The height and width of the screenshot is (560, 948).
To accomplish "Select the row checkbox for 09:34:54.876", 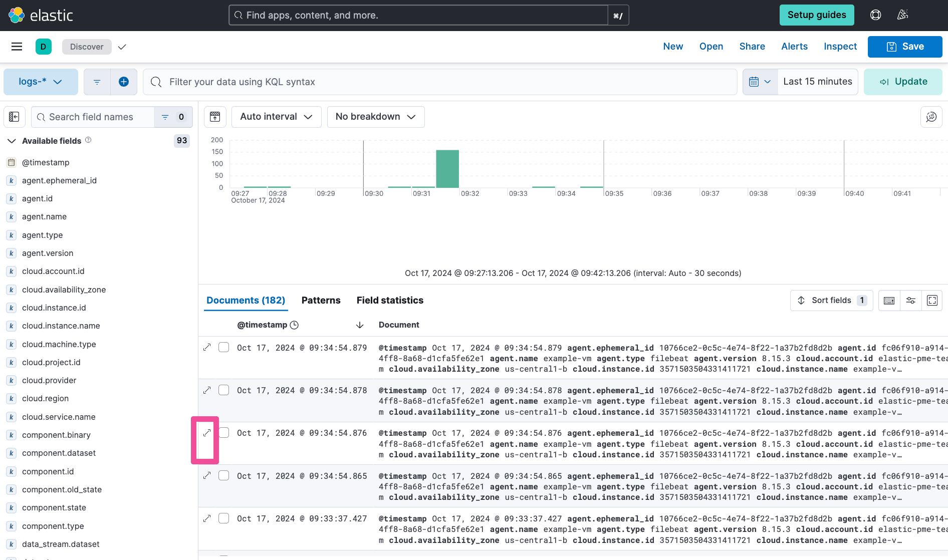I will 224,432.
